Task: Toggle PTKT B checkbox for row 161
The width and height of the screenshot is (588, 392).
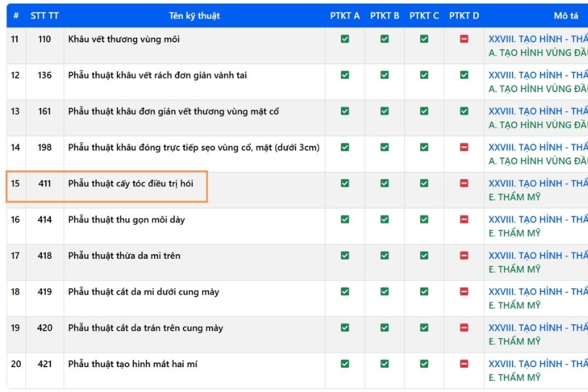Action: pyautogui.click(x=384, y=111)
